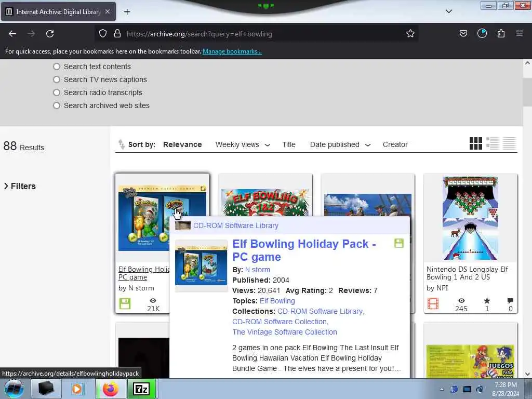Open the 7-Zip taskbar icon
Screen dimensions: 532x399
pos(141,389)
